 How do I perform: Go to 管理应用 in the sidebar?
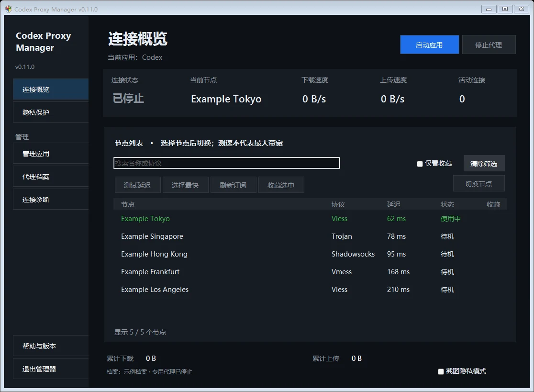point(51,154)
